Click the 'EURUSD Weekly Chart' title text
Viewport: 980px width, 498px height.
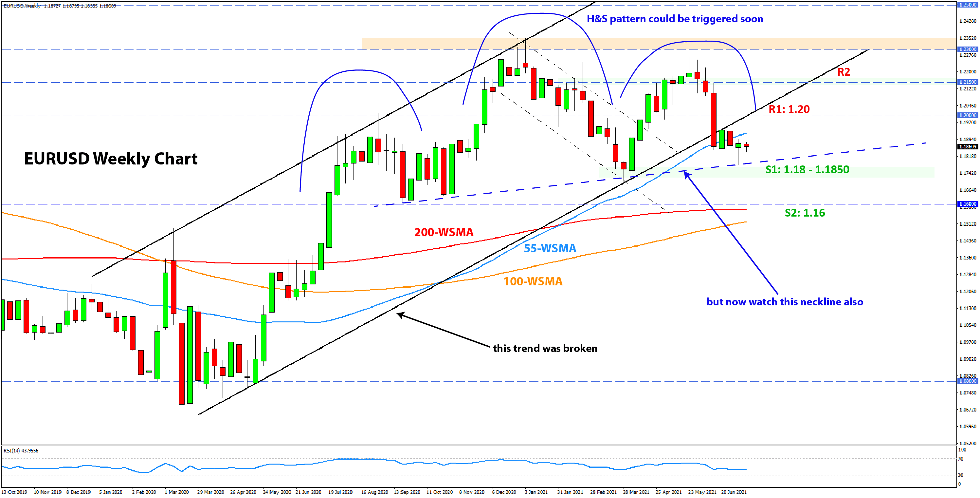click(x=111, y=159)
